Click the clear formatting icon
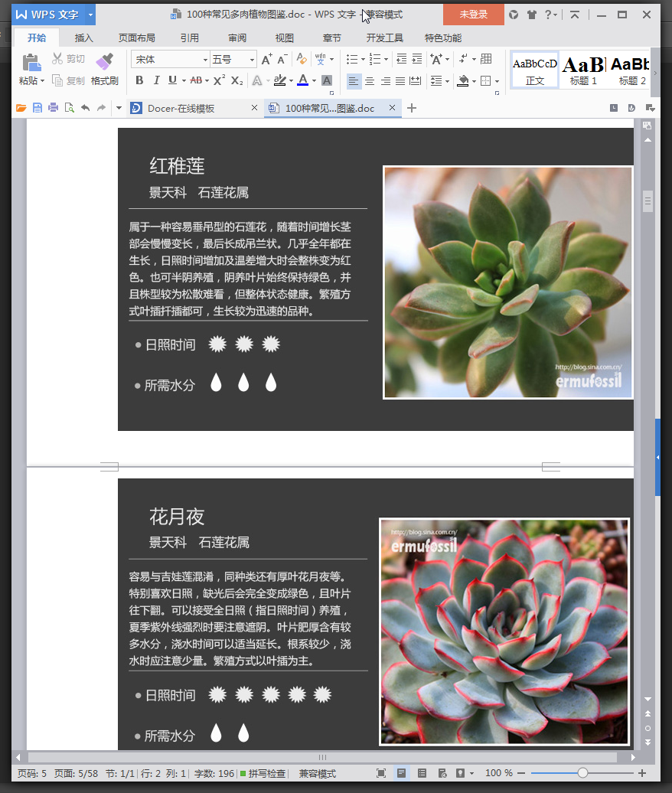 [302, 59]
